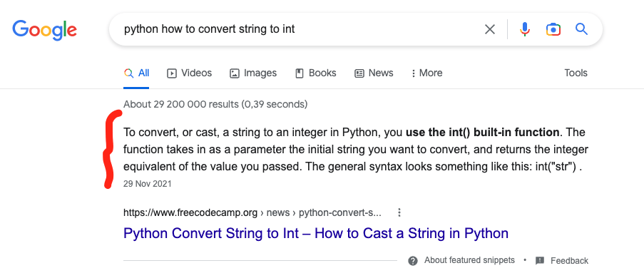This screenshot has width=644, height=278.
Task: Click the 'About 29 200 000 results' text
Action: (215, 104)
